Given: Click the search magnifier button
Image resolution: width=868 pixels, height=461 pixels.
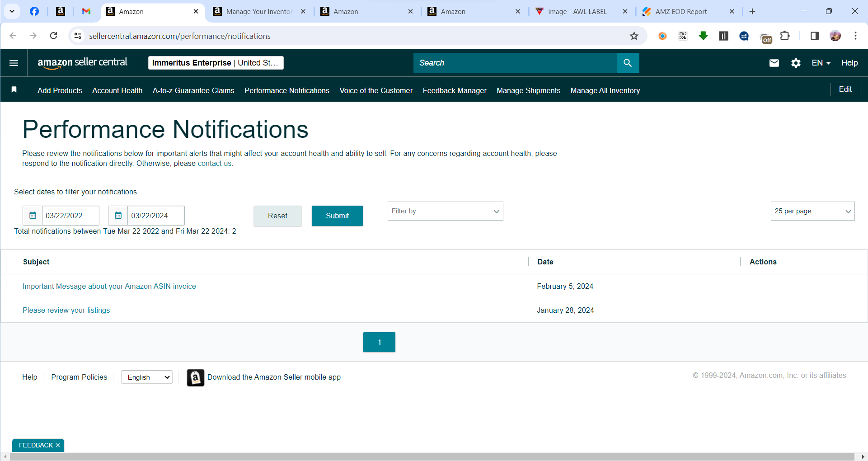Looking at the screenshot, I should [x=628, y=63].
